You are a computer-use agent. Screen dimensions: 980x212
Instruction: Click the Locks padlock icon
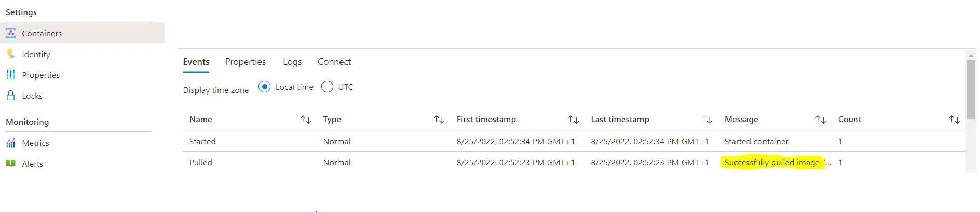click(x=10, y=96)
